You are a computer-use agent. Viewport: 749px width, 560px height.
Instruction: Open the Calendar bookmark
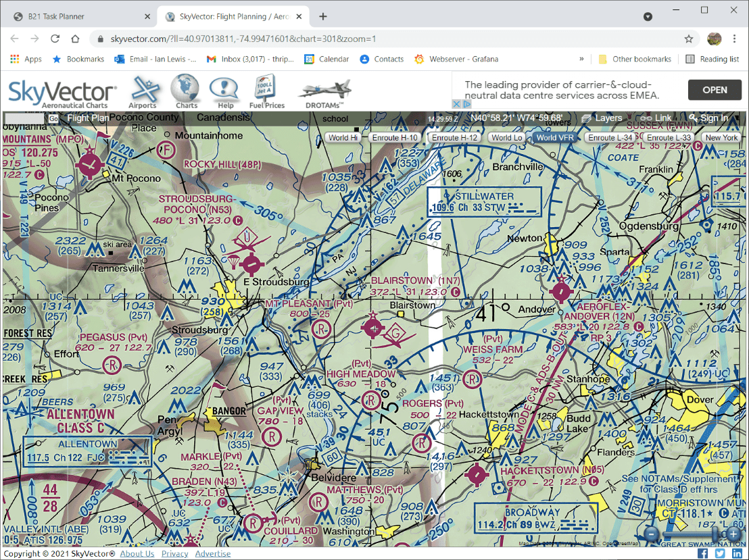click(327, 59)
